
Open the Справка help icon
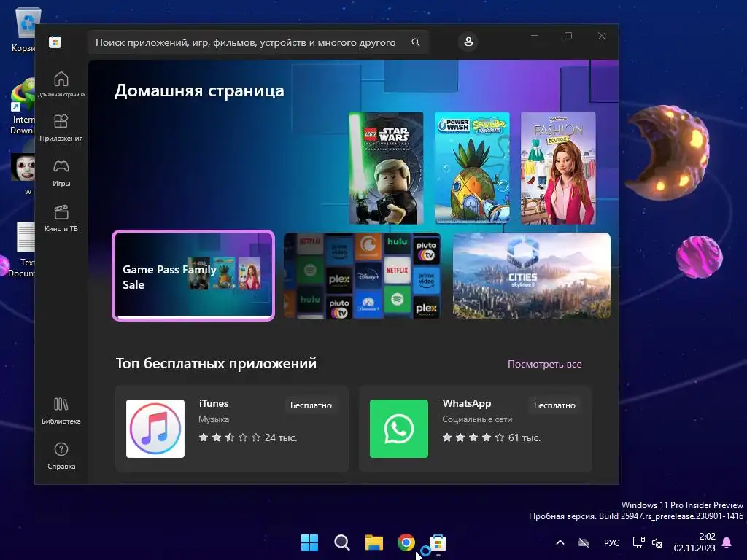coord(61,456)
